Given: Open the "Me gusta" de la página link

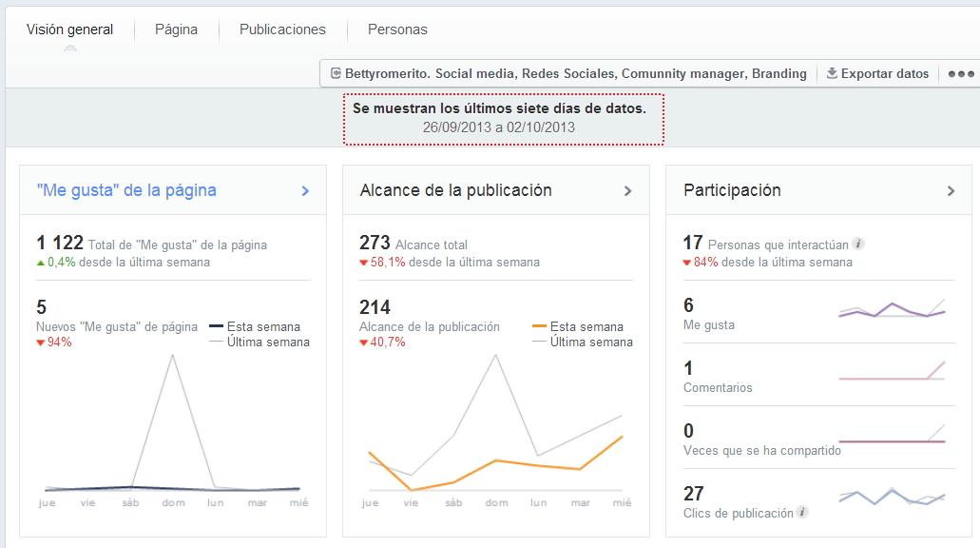Looking at the screenshot, I should point(126,190).
